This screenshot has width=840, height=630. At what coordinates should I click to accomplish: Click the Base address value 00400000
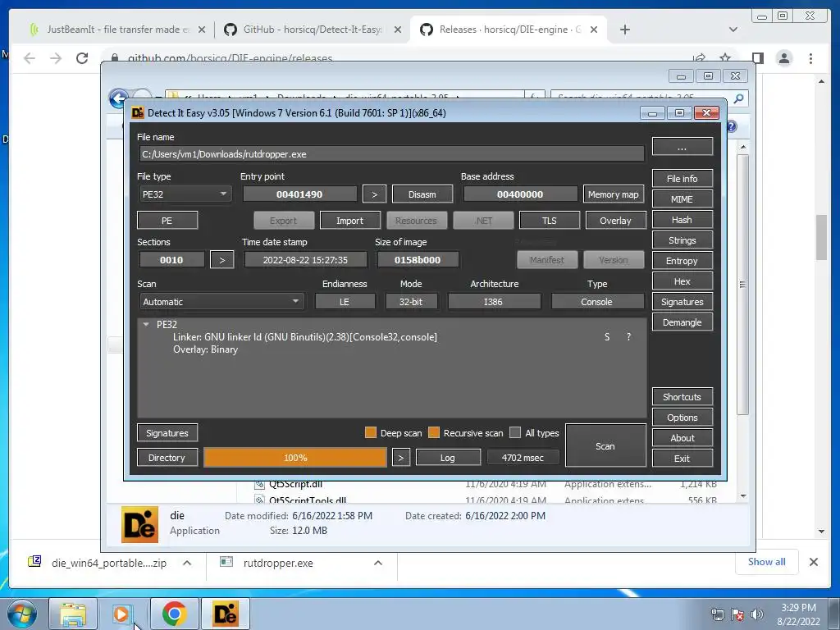[520, 194]
